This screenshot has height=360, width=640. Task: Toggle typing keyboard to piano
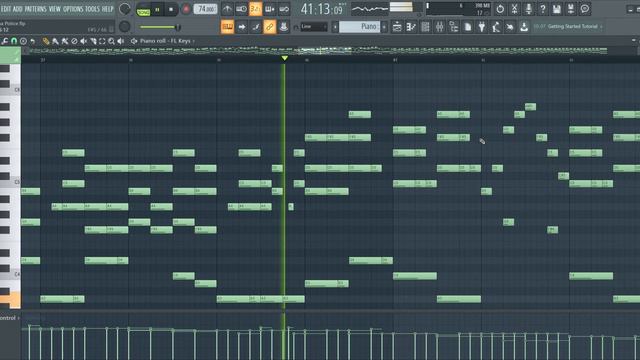point(227,27)
